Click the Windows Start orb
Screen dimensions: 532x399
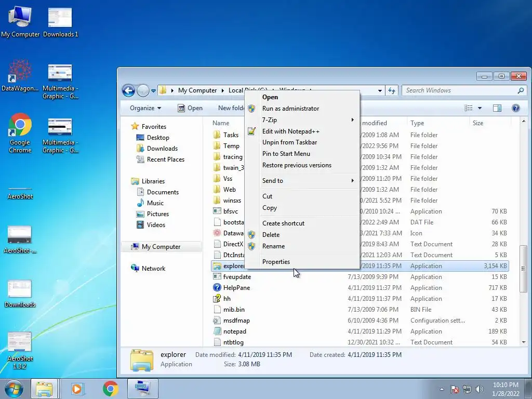14,389
